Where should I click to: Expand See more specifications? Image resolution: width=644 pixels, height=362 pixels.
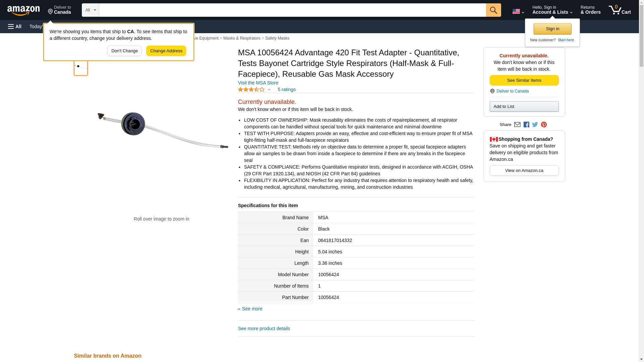pos(252,309)
